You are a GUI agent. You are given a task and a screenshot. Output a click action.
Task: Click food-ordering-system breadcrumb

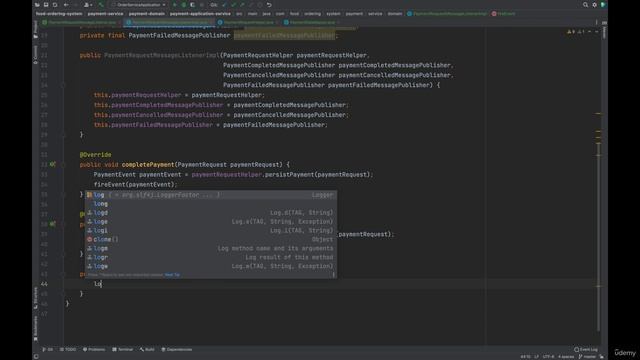pos(59,13)
